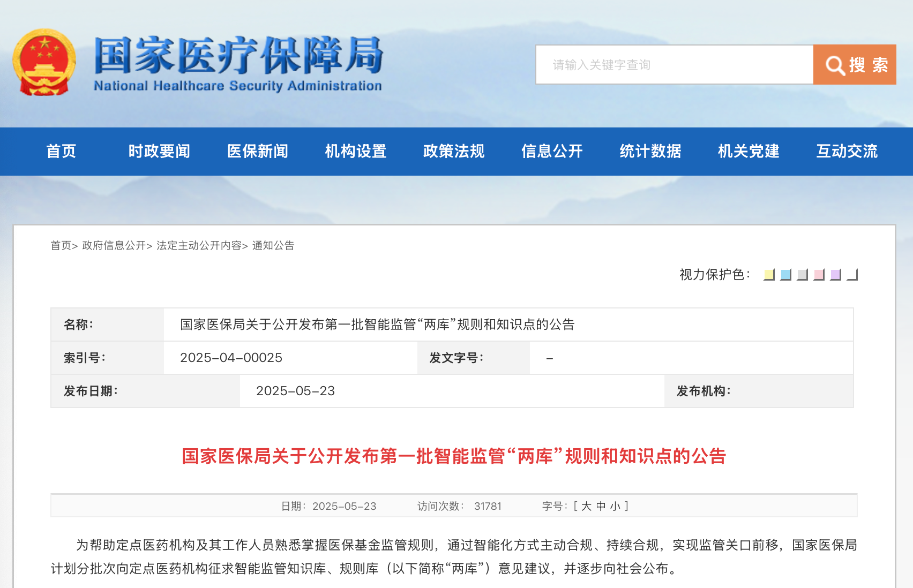Focus the 请输入关键字查询 search field
Image resolution: width=913 pixels, height=588 pixels.
click(675, 64)
